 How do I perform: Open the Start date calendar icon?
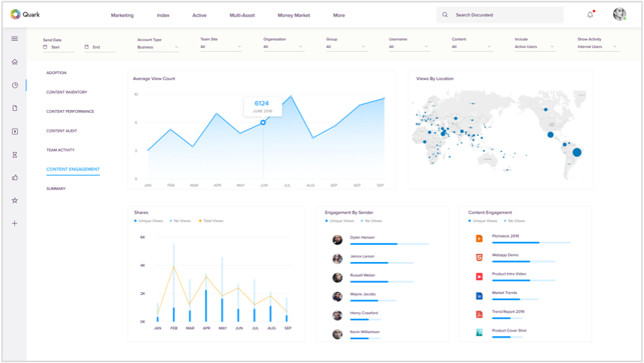(x=45, y=47)
